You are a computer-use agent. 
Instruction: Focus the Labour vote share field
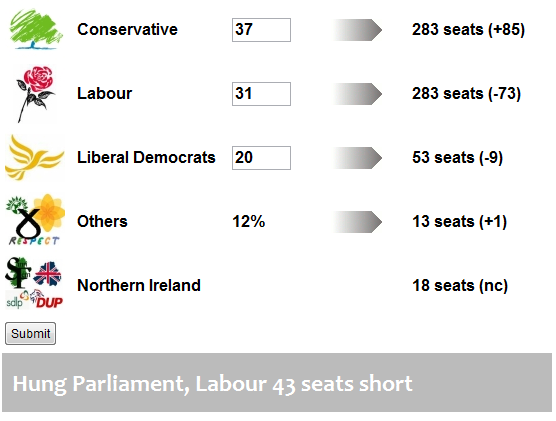tap(261, 94)
